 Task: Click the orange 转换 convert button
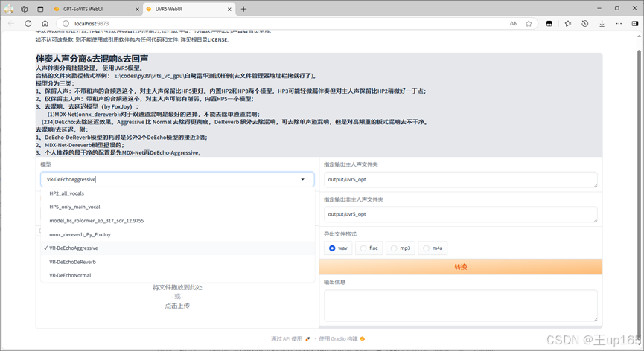coord(461,267)
